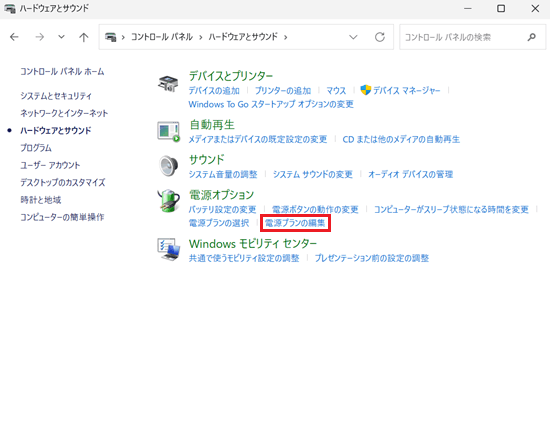Click オーディオ デバイスの管理 link

point(410,174)
